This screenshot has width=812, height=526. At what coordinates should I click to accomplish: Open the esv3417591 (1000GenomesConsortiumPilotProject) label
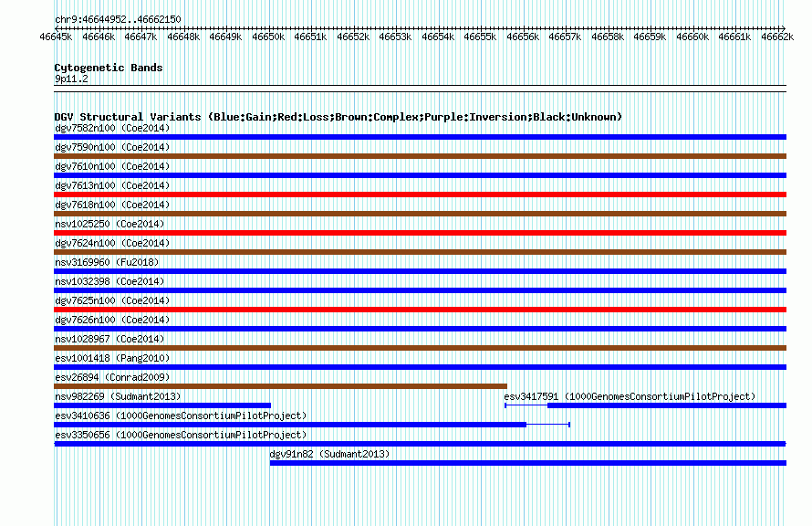coord(630,396)
